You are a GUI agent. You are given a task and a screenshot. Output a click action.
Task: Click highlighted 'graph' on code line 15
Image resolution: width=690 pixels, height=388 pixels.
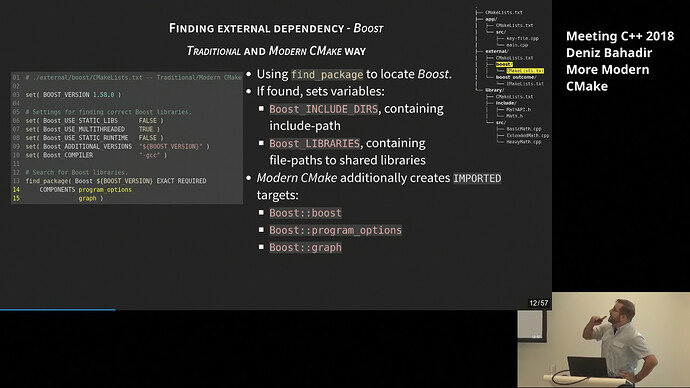pos(87,198)
